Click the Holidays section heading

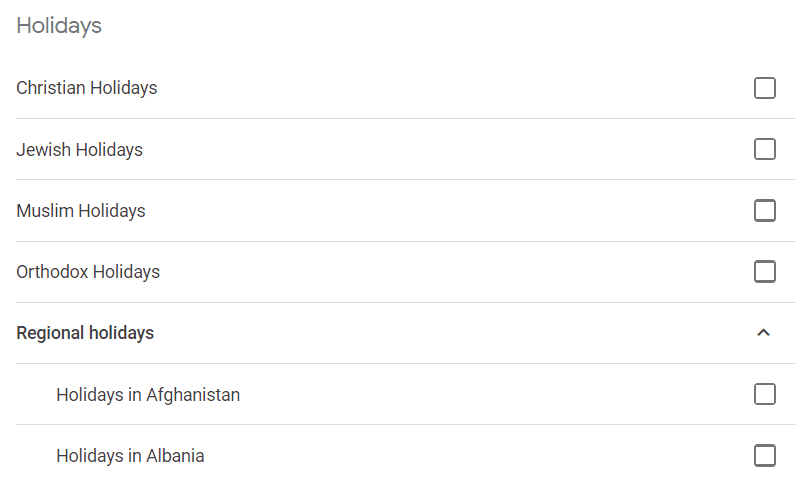coord(59,26)
